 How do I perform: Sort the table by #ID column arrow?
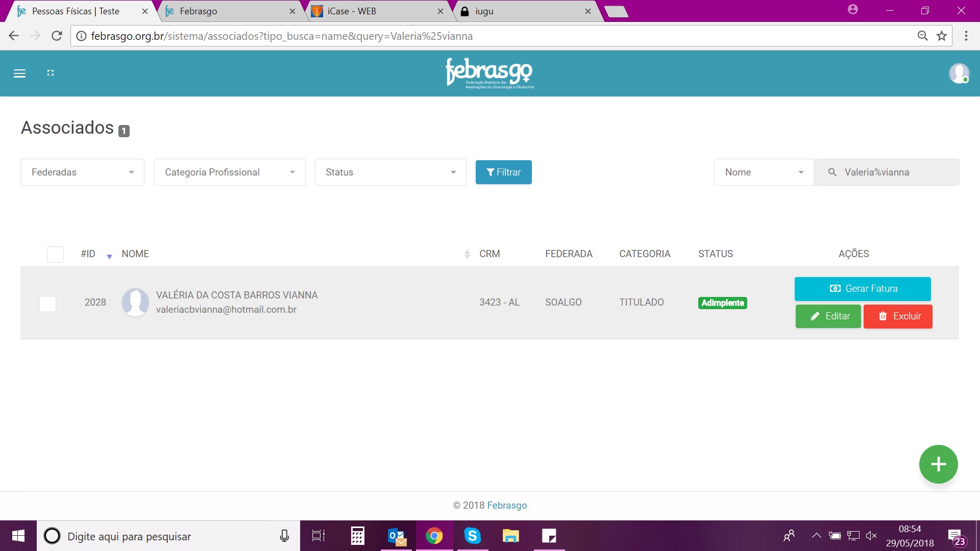point(109,256)
